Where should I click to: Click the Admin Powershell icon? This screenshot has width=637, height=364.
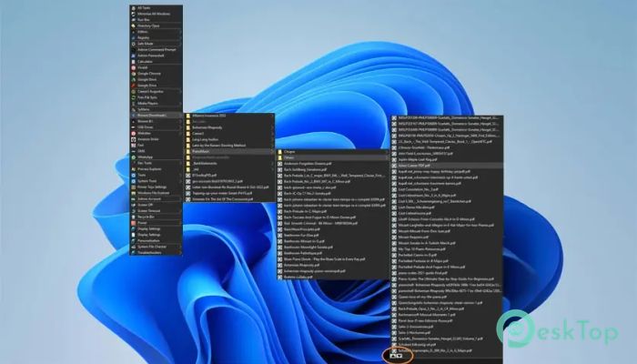coord(133,56)
